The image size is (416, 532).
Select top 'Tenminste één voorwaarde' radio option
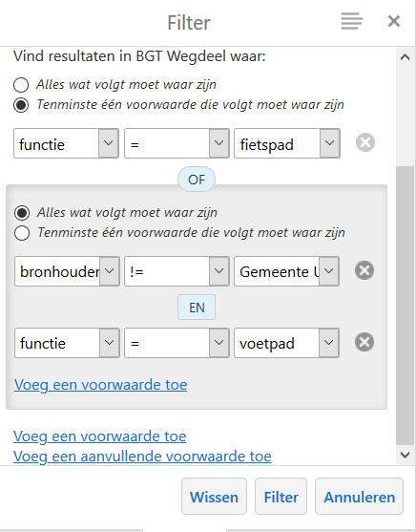tap(21, 105)
